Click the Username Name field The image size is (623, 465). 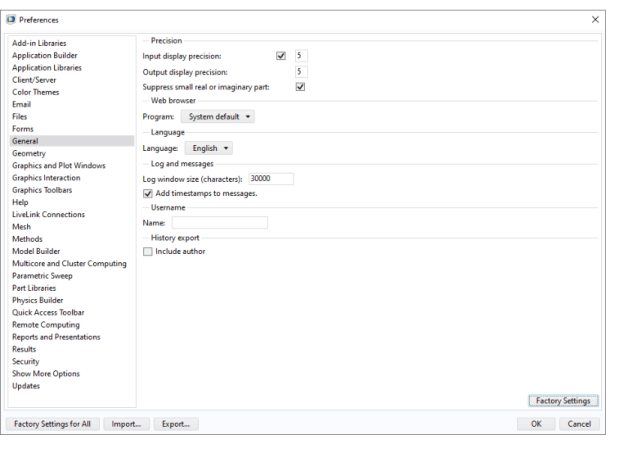click(220, 223)
